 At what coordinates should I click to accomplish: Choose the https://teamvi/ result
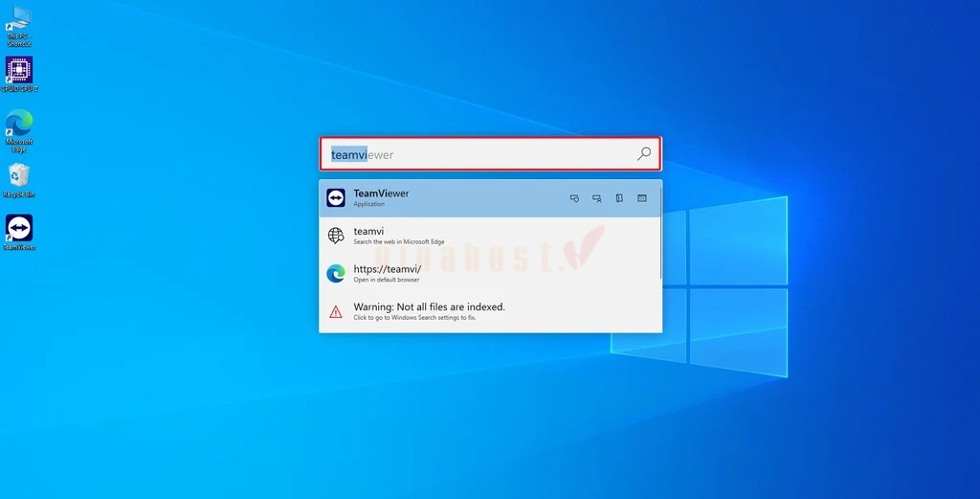[x=490, y=273]
